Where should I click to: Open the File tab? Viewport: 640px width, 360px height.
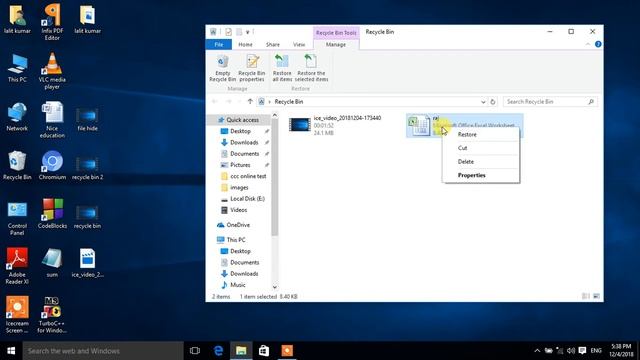coord(219,44)
